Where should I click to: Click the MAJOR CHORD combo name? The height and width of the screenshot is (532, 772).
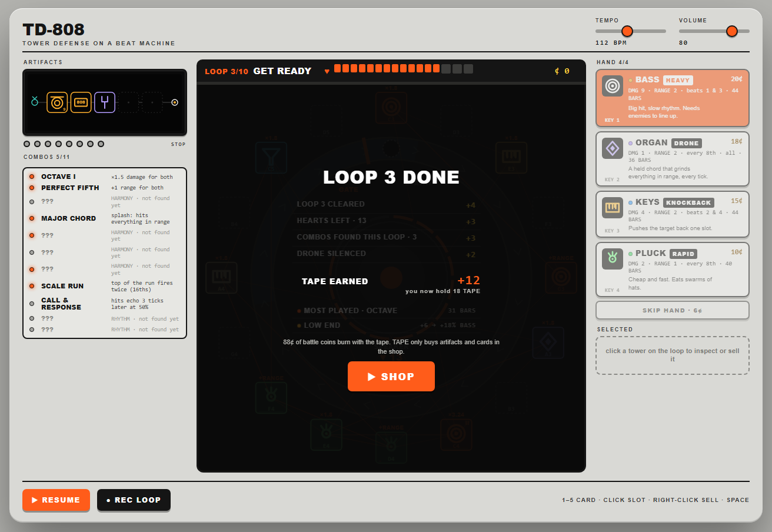(x=68, y=218)
